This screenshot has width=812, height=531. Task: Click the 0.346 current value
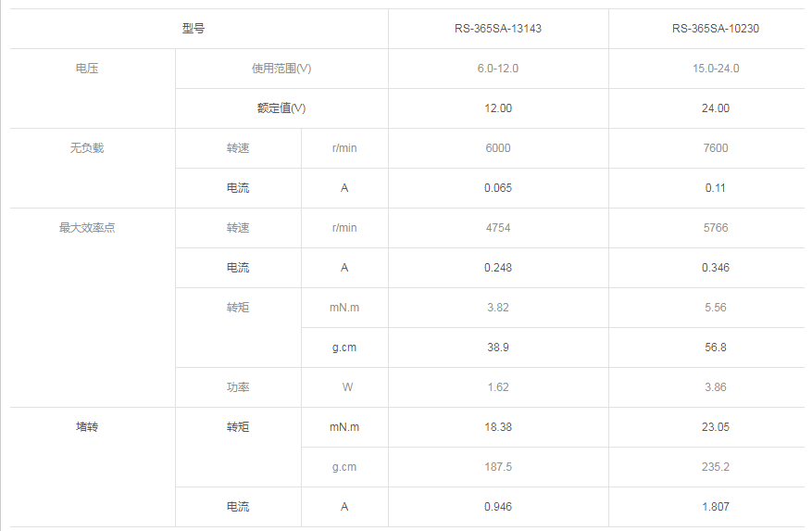coord(716,268)
